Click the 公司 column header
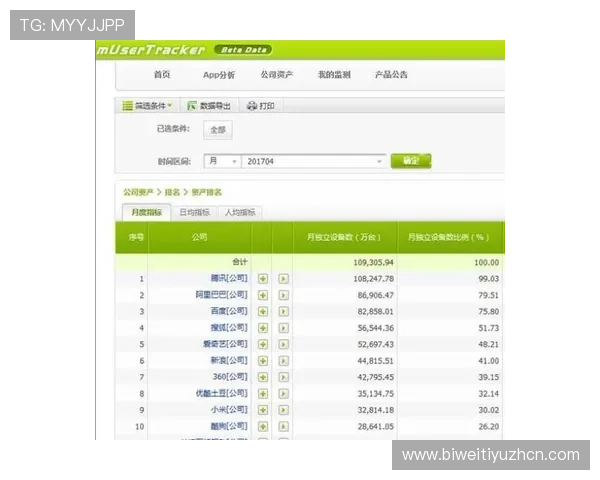This screenshot has width=600, height=480. point(198,237)
